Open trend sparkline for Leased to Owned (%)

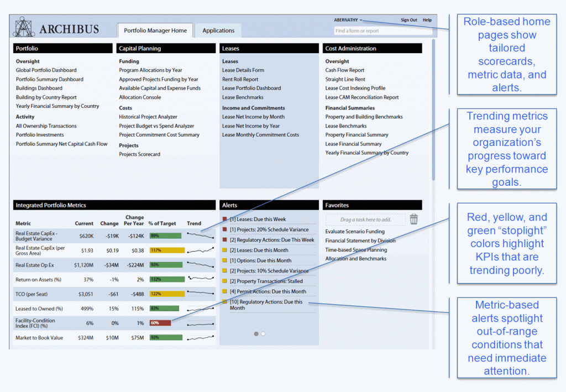click(200, 309)
